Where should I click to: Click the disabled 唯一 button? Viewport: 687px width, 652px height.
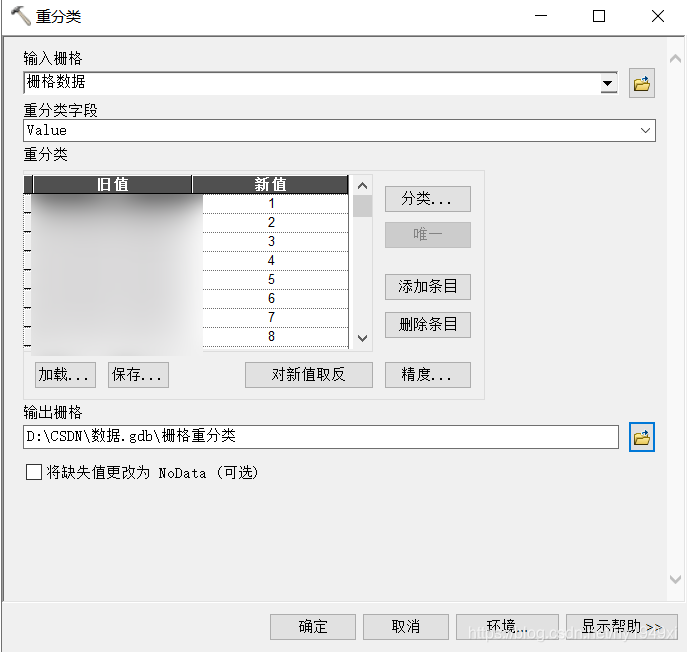(428, 235)
